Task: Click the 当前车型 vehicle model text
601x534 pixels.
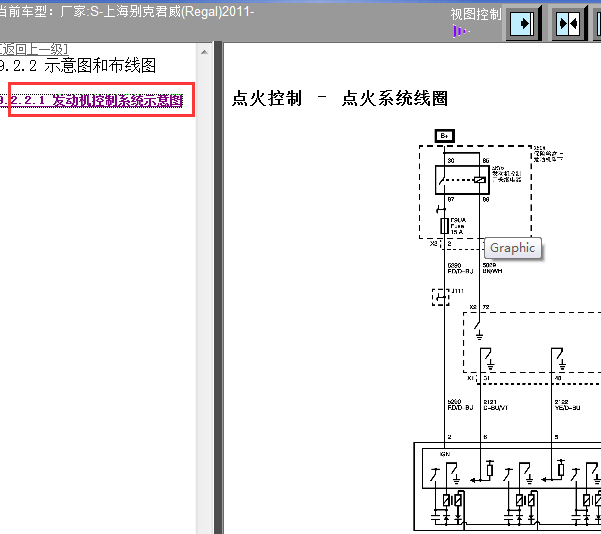Action: coord(127,12)
